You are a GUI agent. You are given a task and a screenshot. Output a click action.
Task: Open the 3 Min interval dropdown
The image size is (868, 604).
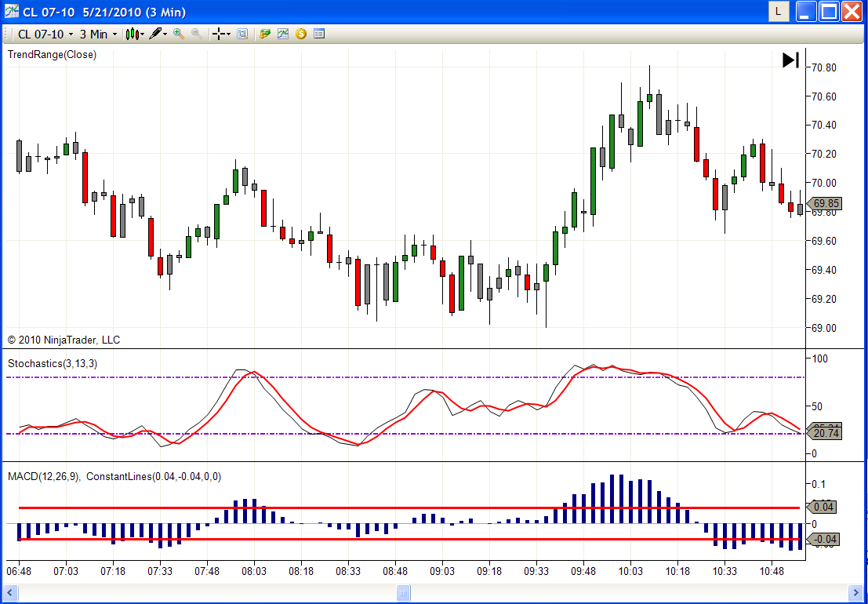tap(98, 35)
